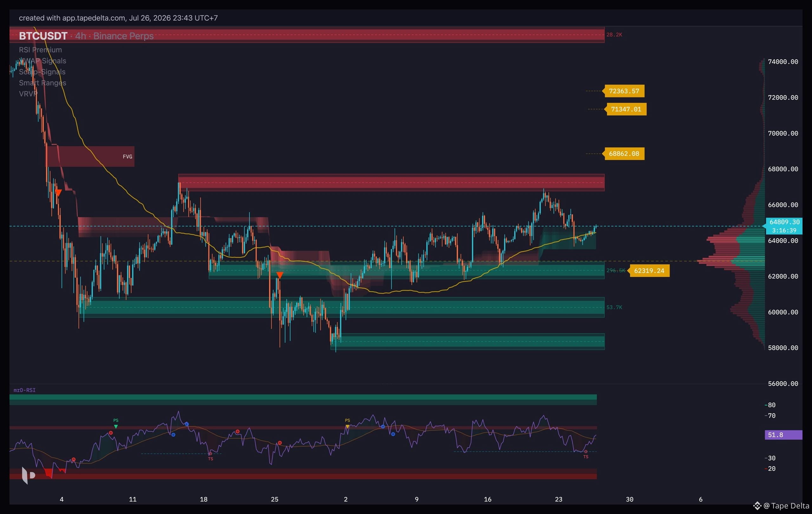The image size is (812, 514).
Task: Click the 62000.00 price axis label
Action: 783,276
